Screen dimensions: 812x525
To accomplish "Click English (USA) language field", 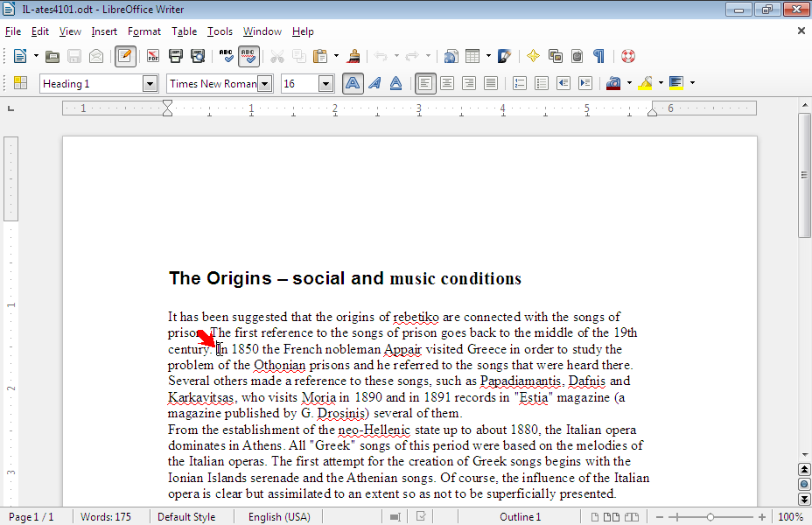I will [279, 517].
